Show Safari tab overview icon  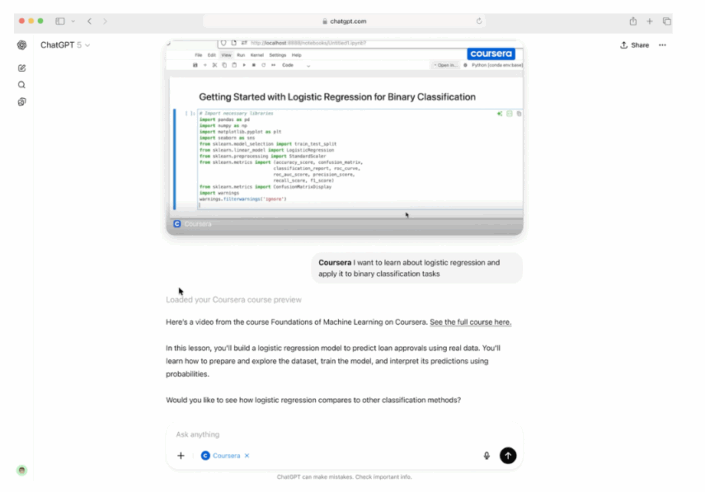[x=667, y=21]
